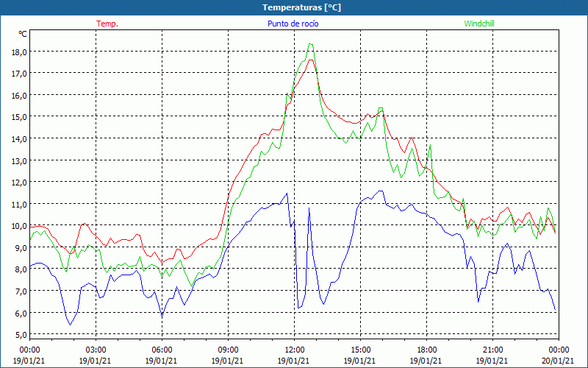588x368 pixels.
Task: Select the green 'Windchill' legend label
Action: pyautogui.click(x=479, y=24)
